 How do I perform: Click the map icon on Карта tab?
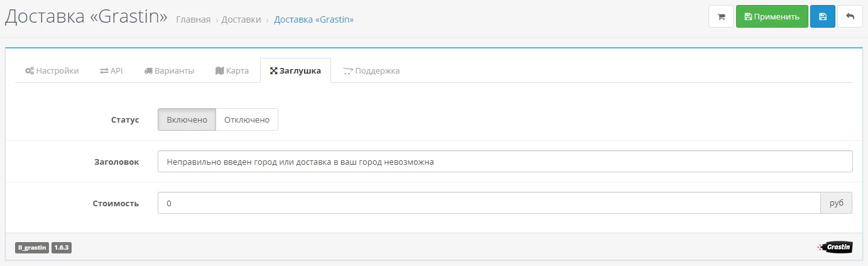click(x=219, y=71)
